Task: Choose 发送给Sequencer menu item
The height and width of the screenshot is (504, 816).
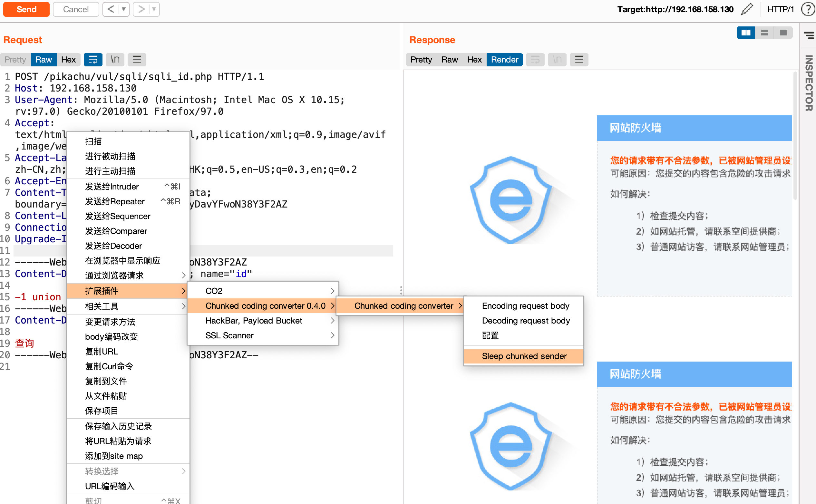Action: point(128,216)
